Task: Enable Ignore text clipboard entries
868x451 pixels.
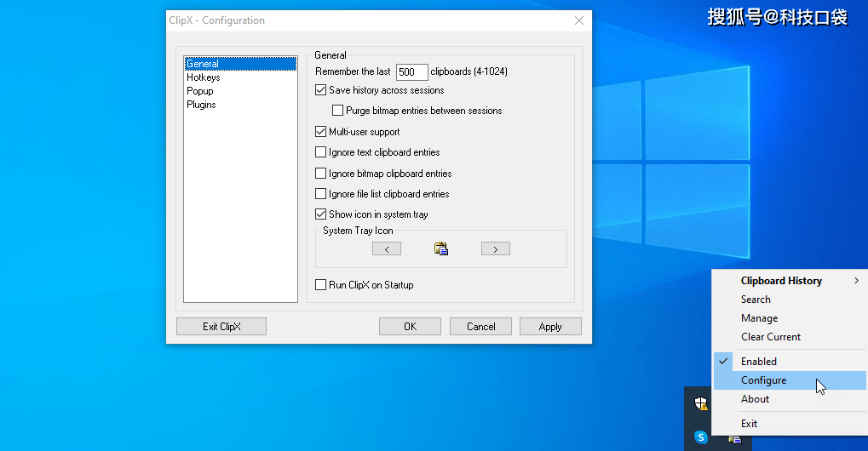Action: click(321, 152)
